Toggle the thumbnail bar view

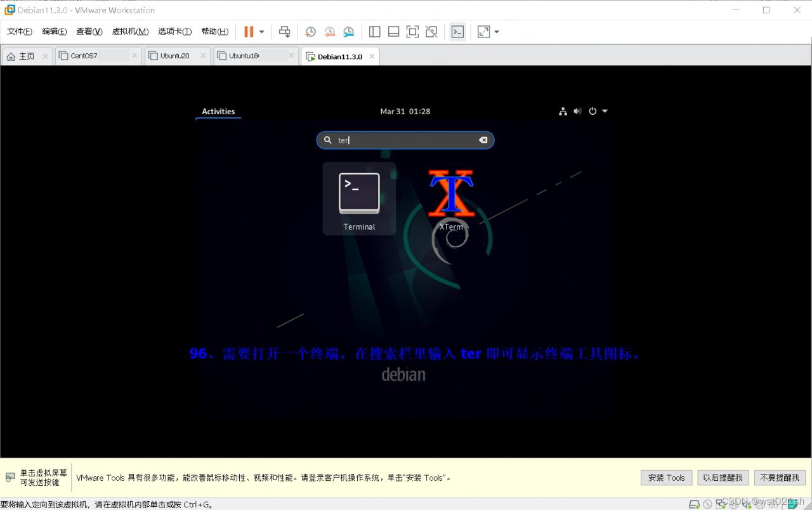click(x=393, y=32)
